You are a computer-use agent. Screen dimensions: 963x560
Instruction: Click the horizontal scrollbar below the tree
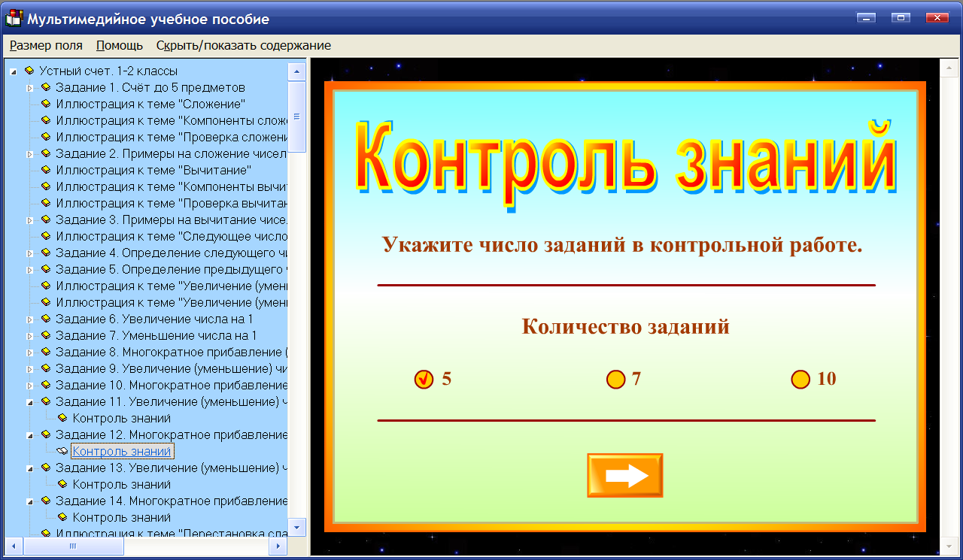tap(73, 546)
